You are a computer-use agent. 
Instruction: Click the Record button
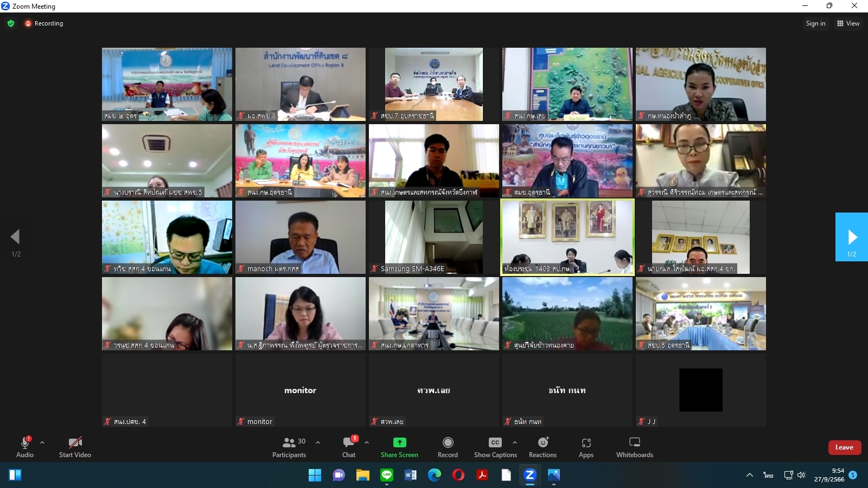tap(448, 447)
